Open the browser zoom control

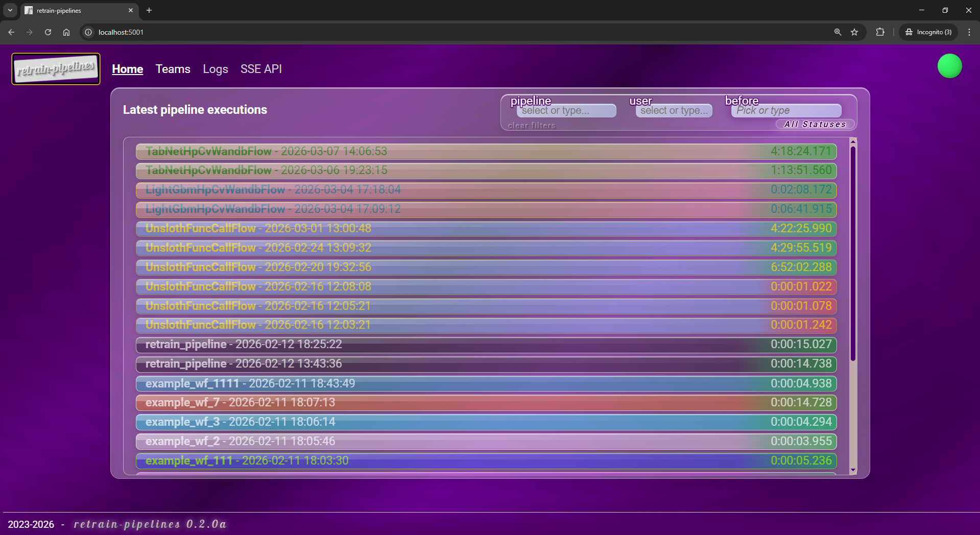click(x=838, y=32)
